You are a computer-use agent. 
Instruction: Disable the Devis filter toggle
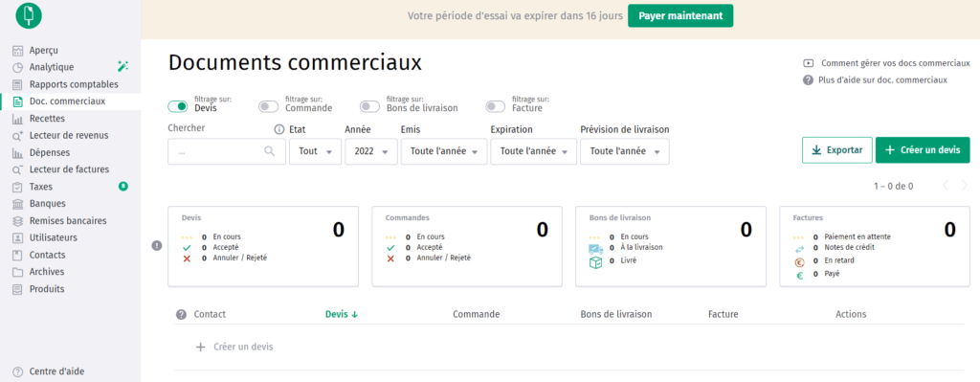coord(178,107)
